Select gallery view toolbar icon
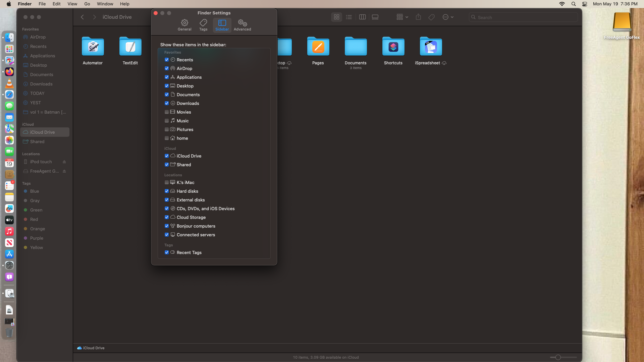The image size is (644, 362). pos(375,17)
